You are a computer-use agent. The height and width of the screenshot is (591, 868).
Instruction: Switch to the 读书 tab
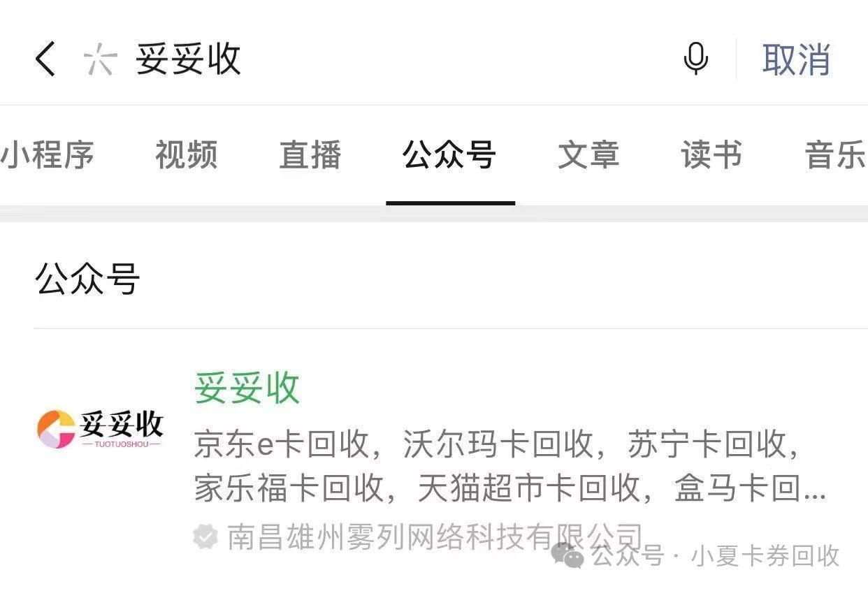[x=712, y=154]
